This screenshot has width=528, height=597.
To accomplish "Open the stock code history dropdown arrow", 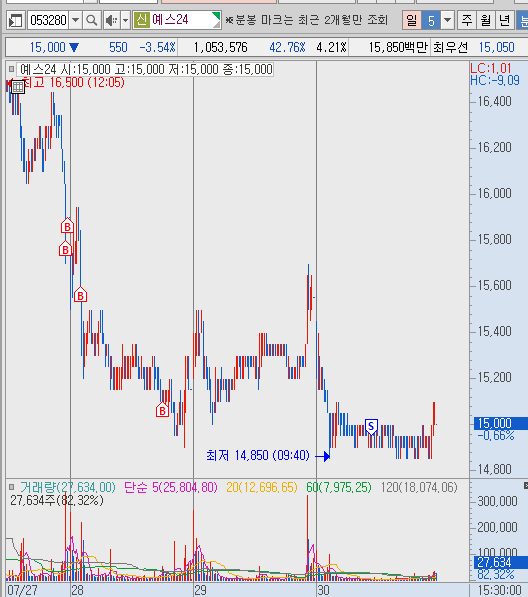I will [x=75, y=20].
